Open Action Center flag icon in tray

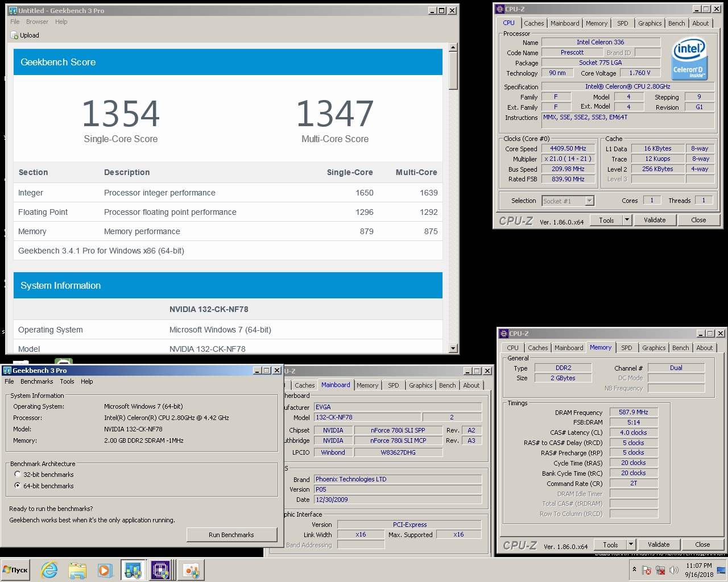click(647, 570)
